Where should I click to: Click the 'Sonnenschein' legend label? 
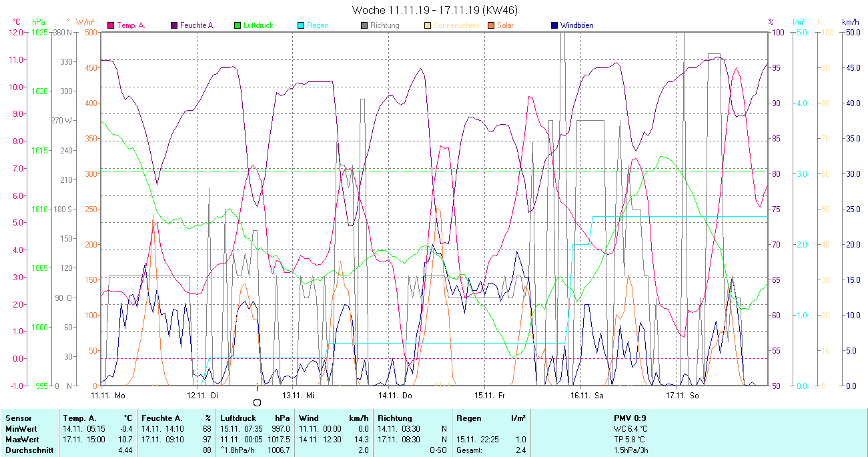pyautogui.click(x=456, y=25)
